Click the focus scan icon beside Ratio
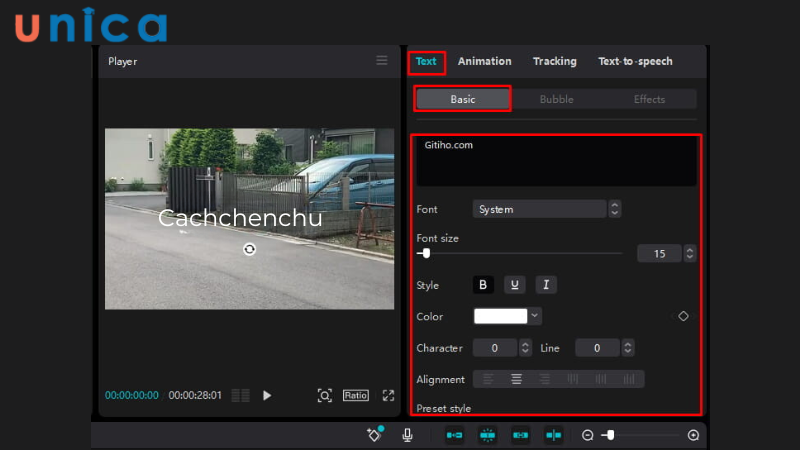This screenshot has width=800, height=450. point(324,395)
